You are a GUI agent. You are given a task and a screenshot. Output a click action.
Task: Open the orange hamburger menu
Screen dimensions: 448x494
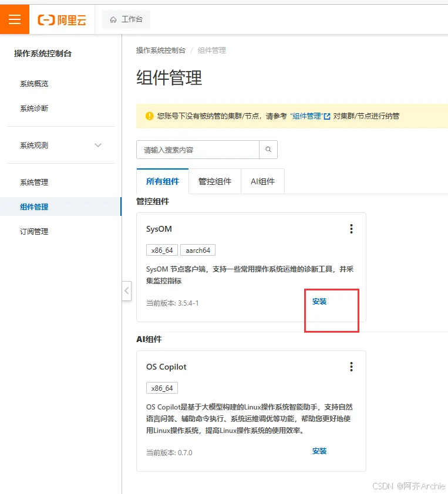pyautogui.click(x=15, y=19)
